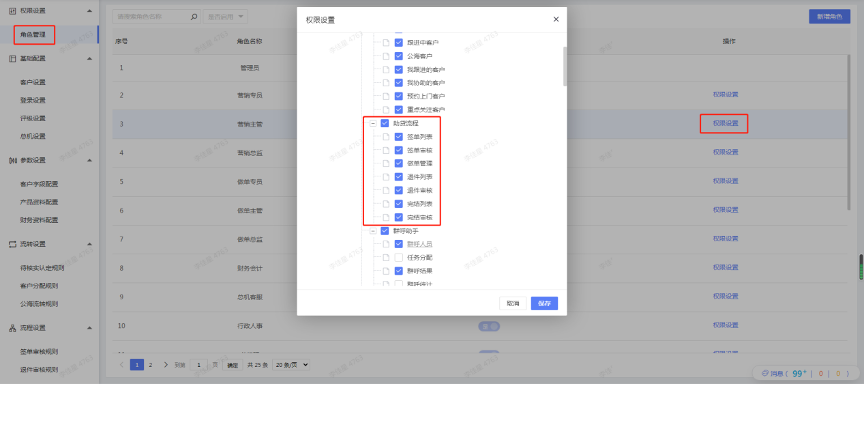Click the 参数设置 sidebar section icon

tap(13, 160)
